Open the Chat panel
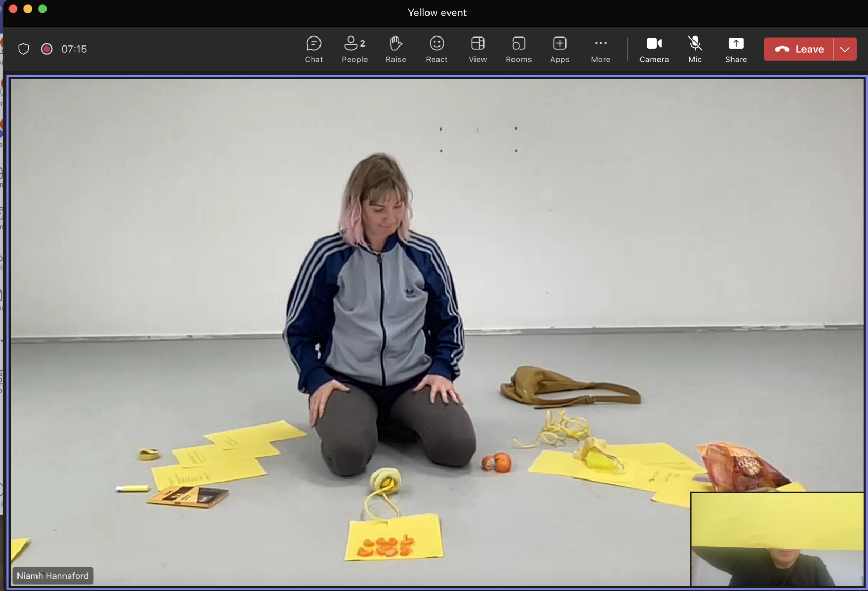 click(313, 49)
